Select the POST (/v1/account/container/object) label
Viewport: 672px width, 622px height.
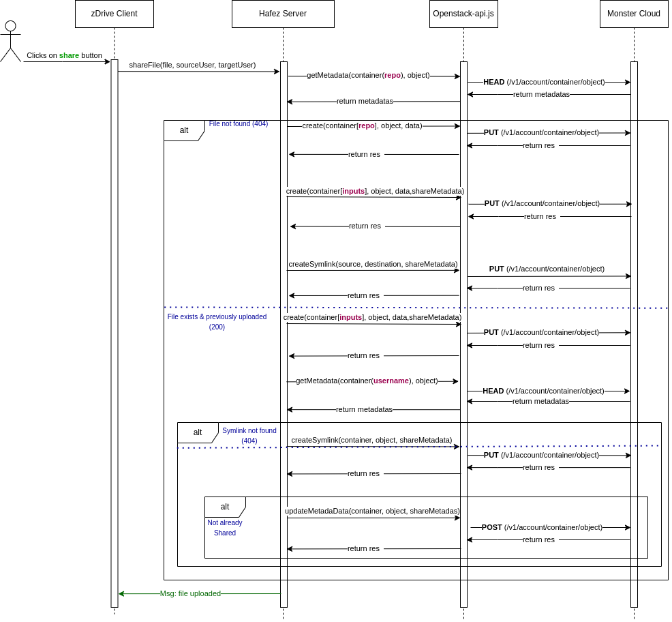[542, 527]
